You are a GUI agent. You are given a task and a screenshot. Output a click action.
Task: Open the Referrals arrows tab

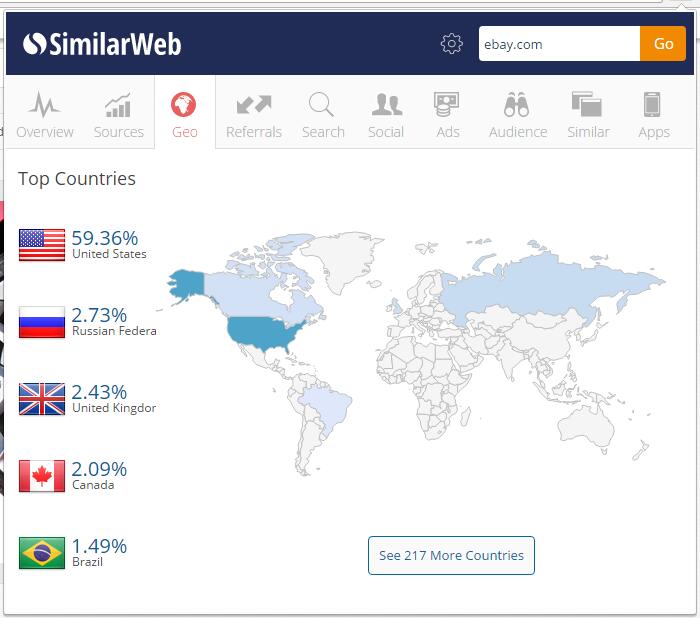[254, 114]
